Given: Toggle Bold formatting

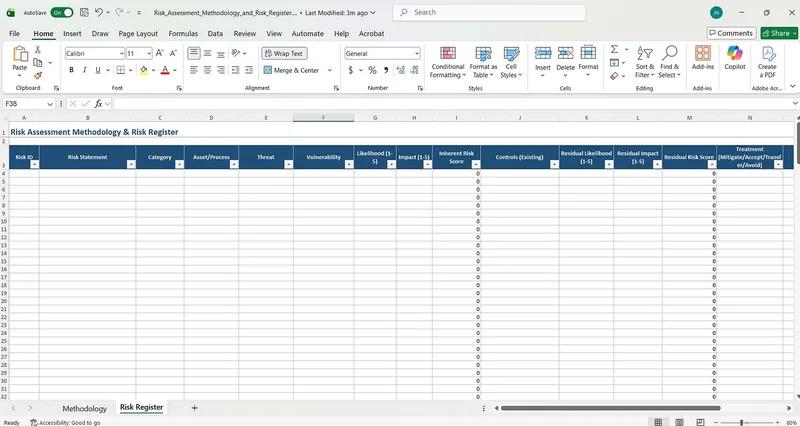Looking at the screenshot, I should 71,70.
